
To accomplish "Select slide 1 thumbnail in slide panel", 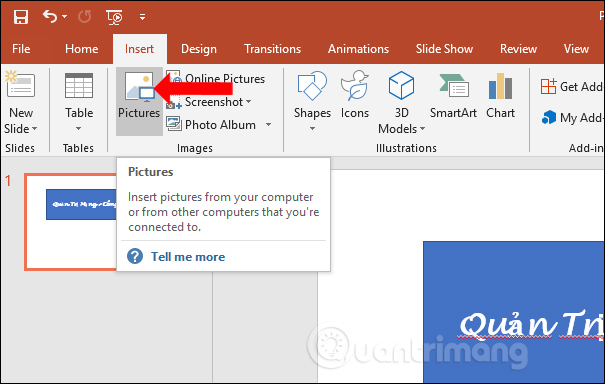I will 71,222.
